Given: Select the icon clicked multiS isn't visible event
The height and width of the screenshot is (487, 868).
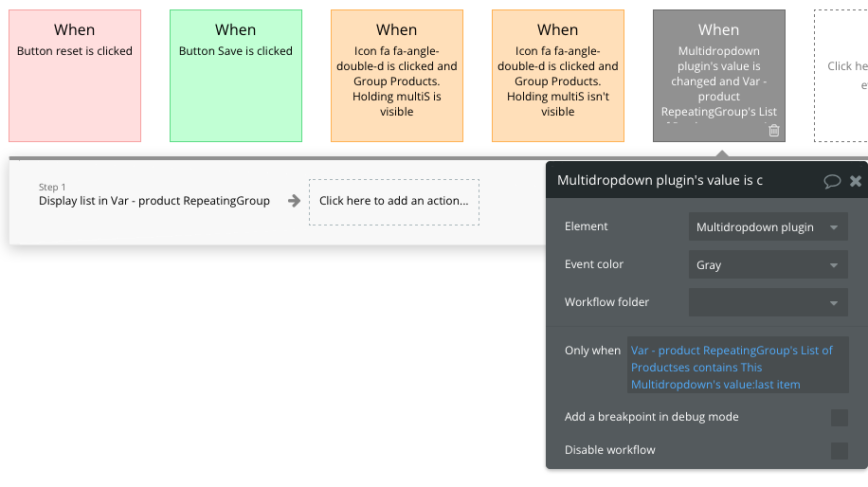Looking at the screenshot, I should [x=558, y=76].
